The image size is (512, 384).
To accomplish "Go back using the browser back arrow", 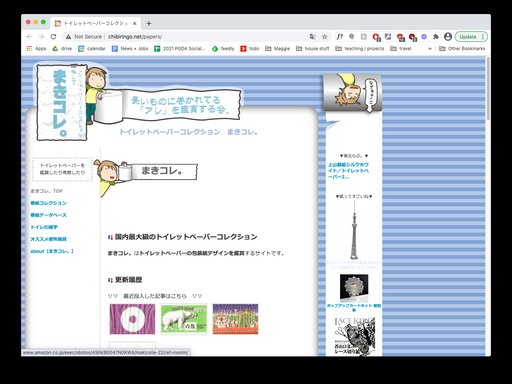I will [30, 37].
